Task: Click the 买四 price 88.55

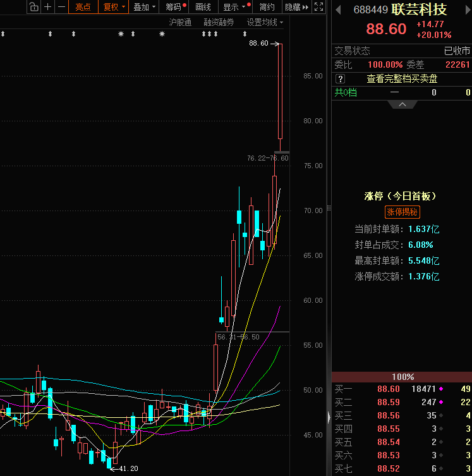Action: point(388,429)
